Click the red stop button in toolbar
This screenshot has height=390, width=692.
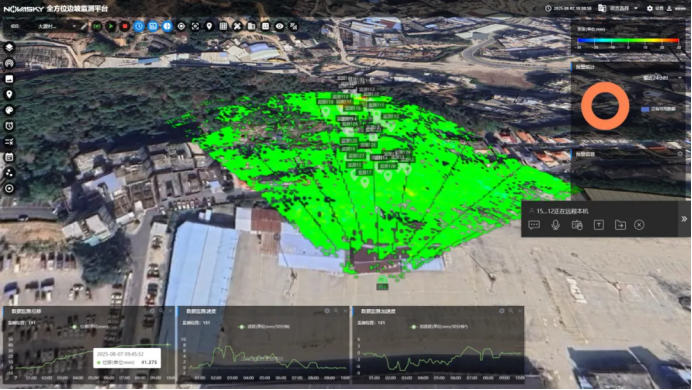[125, 26]
